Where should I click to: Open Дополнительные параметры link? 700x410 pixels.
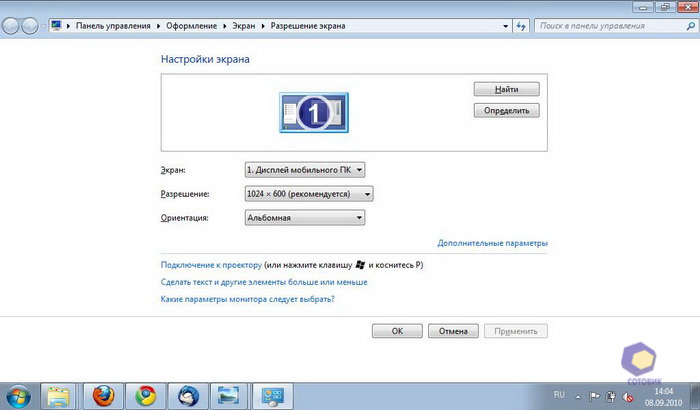click(x=492, y=243)
